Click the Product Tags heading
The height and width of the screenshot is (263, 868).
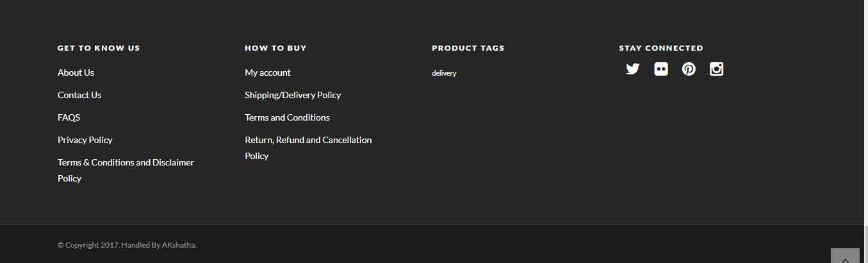468,48
